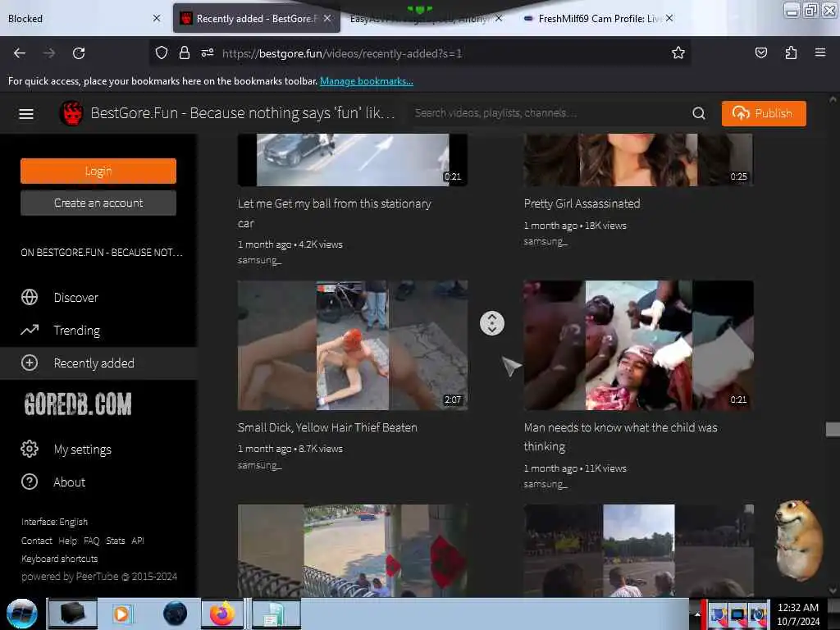Viewport: 840px width, 630px height.
Task: Toggle the site sidebar hamburger menu
Action: pyautogui.click(x=26, y=113)
